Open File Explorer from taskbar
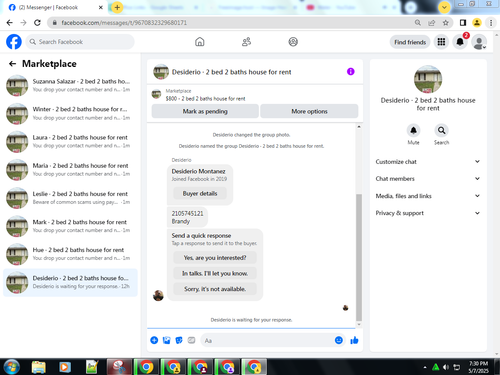 point(39,367)
